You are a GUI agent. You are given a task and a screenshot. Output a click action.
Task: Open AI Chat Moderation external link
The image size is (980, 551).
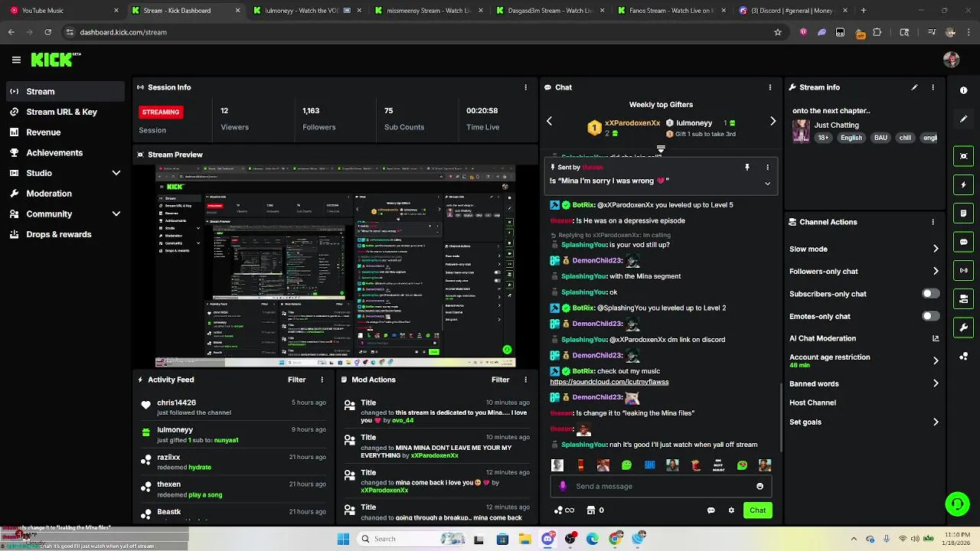(x=936, y=338)
